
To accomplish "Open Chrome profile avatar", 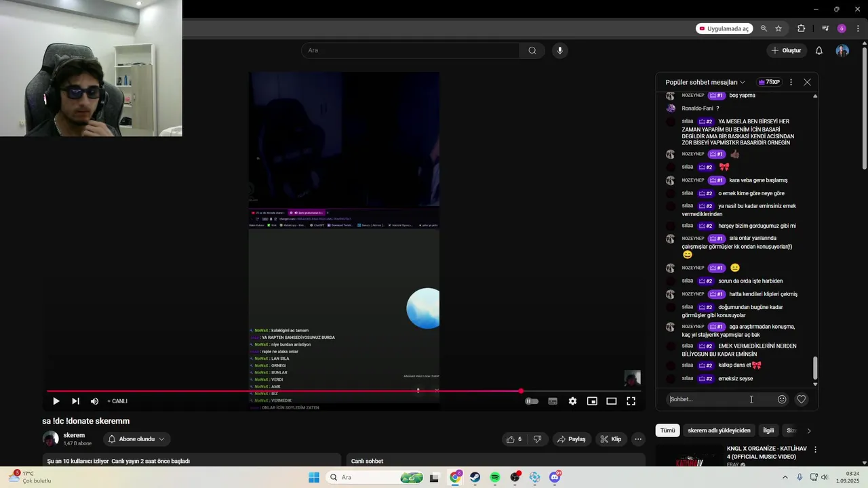I will pos(842,28).
